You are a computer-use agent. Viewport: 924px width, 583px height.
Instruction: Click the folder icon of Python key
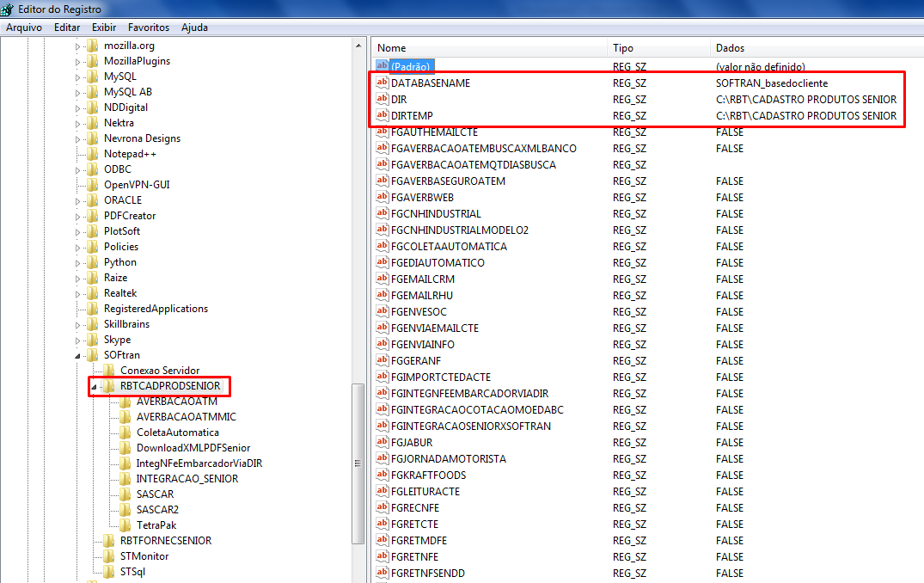[x=93, y=262]
